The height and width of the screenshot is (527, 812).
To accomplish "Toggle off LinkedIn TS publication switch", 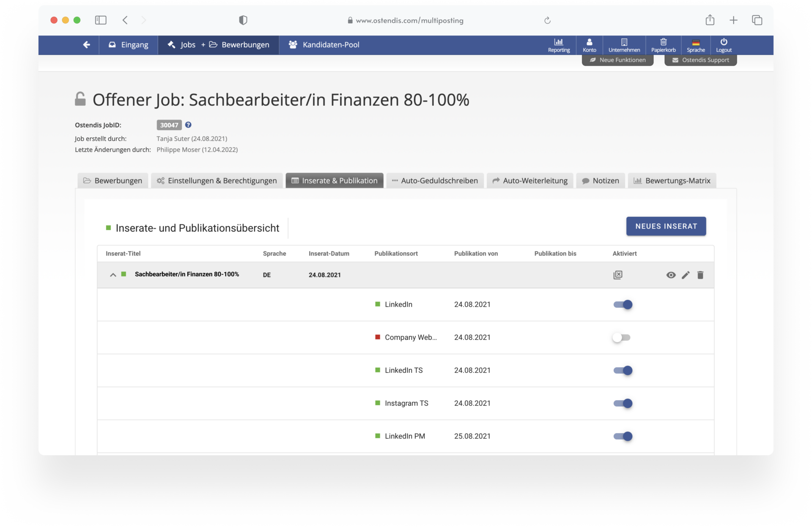I will point(623,370).
